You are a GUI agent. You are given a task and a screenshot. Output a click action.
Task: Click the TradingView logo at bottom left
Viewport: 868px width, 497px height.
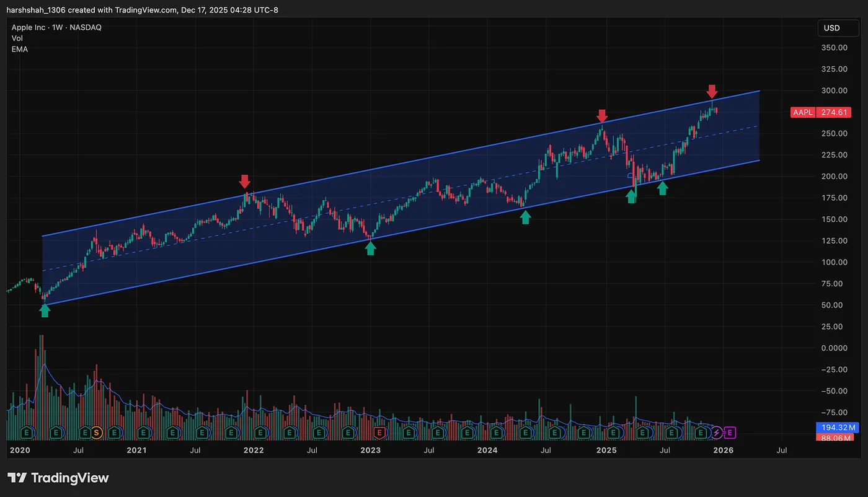pyautogui.click(x=58, y=478)
